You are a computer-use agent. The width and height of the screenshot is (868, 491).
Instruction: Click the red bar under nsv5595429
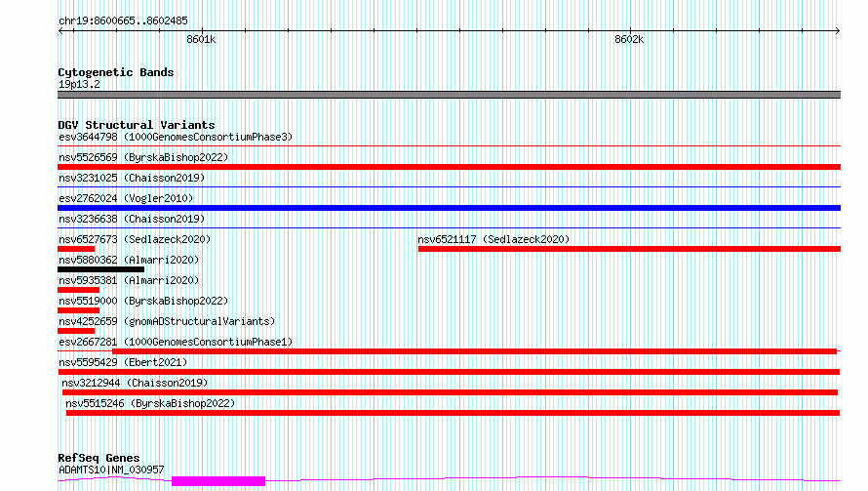[449, 372]
